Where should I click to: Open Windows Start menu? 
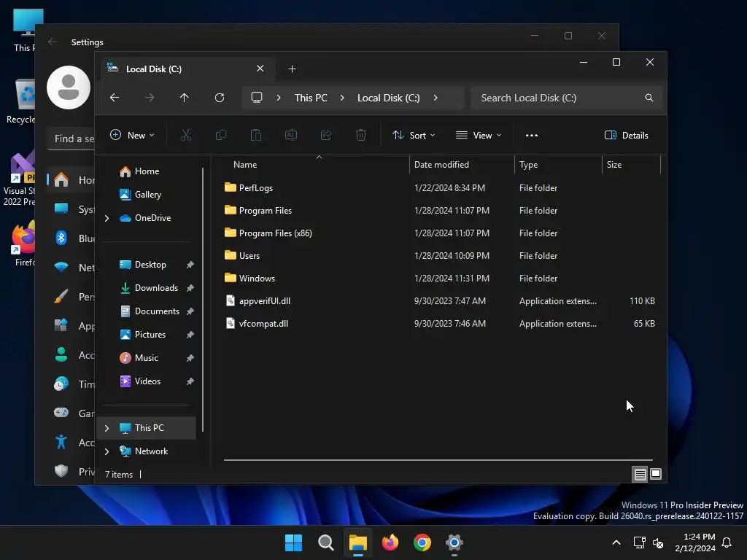tap(293, 542)
